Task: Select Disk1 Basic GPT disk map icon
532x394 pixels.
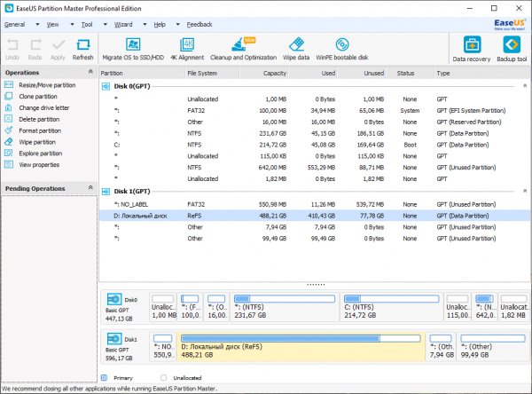Action: (114, 339)
